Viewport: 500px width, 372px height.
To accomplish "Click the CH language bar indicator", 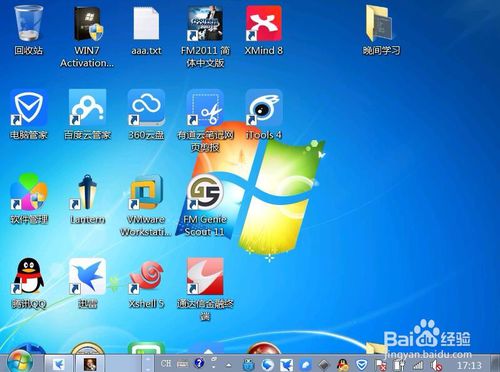I will tap(166, 363).
